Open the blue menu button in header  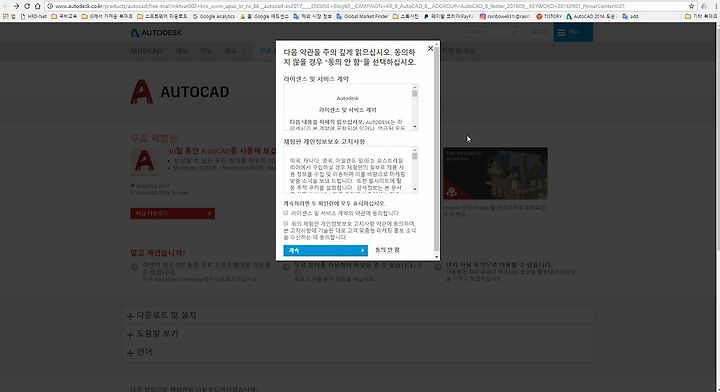coord(573,32)
